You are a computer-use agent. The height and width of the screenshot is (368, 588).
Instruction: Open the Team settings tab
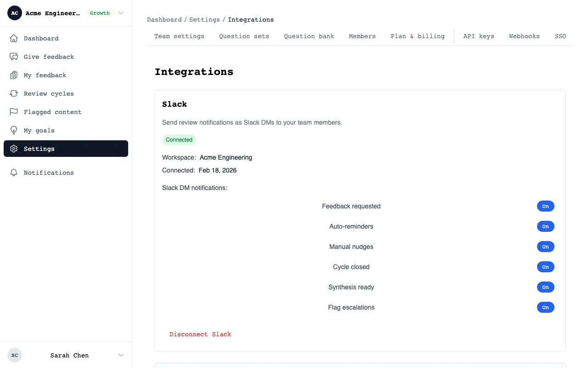click(x=179, y=36)
